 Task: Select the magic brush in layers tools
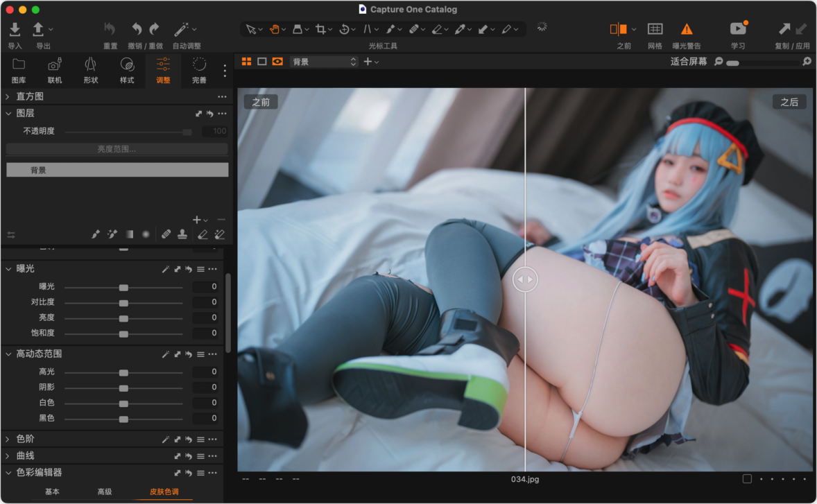[x=112, y=235]
